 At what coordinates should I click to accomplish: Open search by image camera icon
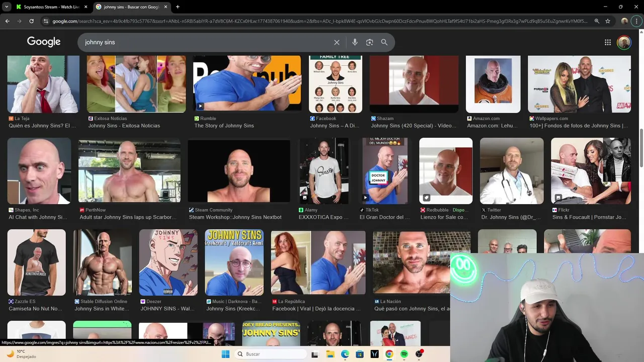369,42
